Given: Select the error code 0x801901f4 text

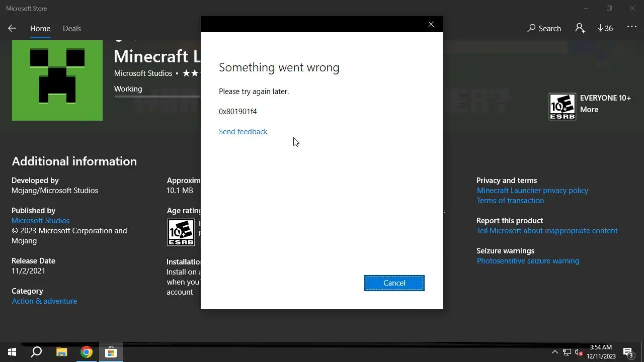Looking at the screenshot, I should [238, 112].
